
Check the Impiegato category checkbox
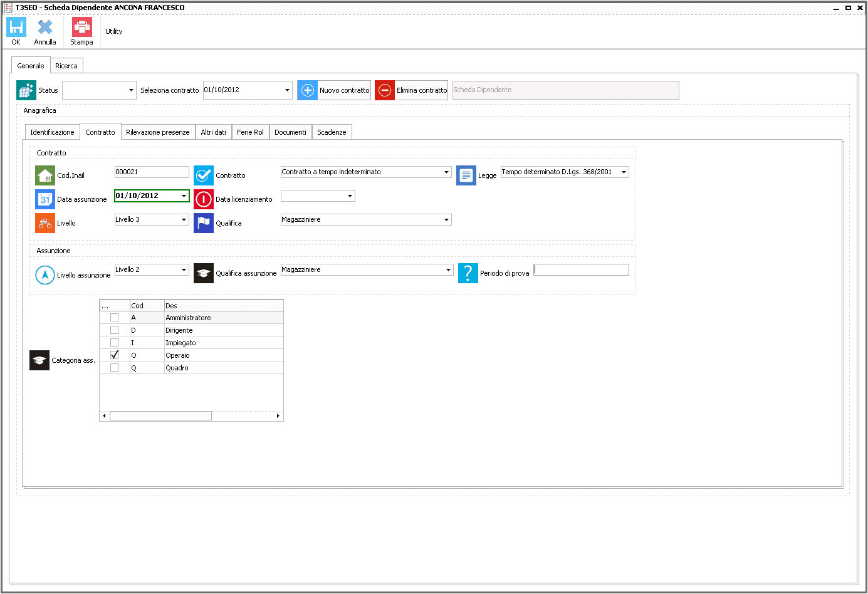coord(114,343)
